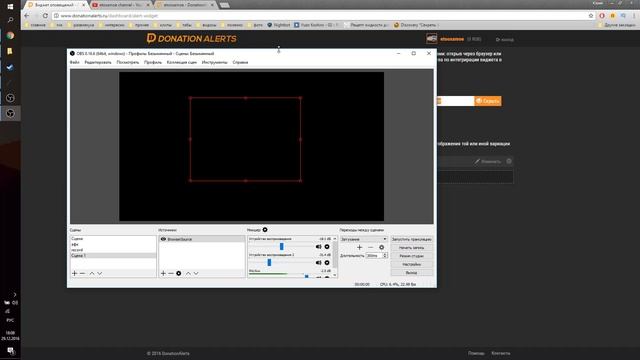Click the transition duration 300ms field
Viewport: 640px width, 360px height.
(x=374, y=256)
